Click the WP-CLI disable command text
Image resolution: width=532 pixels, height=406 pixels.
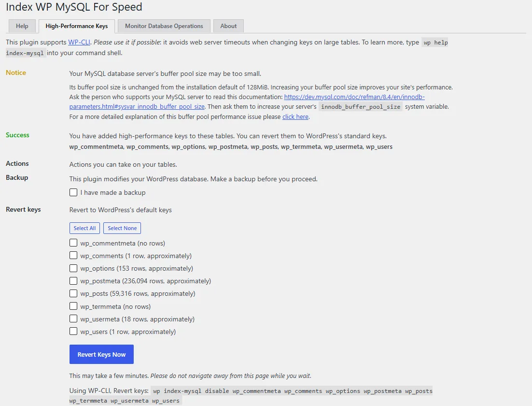pos(251,396)
